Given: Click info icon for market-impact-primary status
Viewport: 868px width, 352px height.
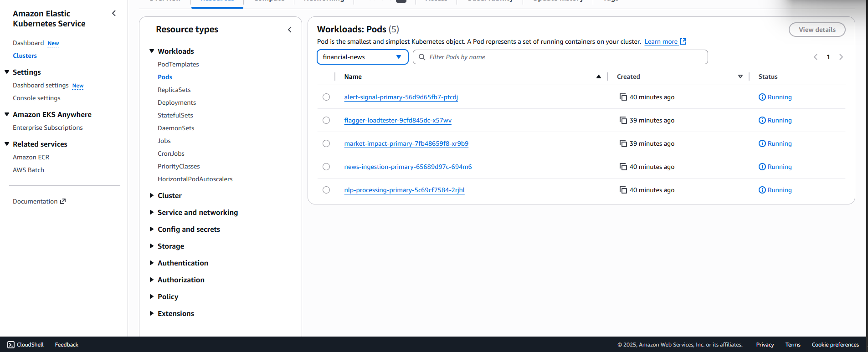Looking at the screenshot, I should click(x=762, y=143).
